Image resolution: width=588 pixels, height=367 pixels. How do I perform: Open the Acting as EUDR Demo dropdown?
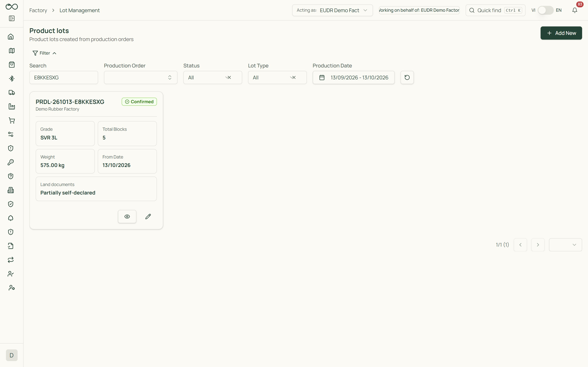click(x=332, y=10)
